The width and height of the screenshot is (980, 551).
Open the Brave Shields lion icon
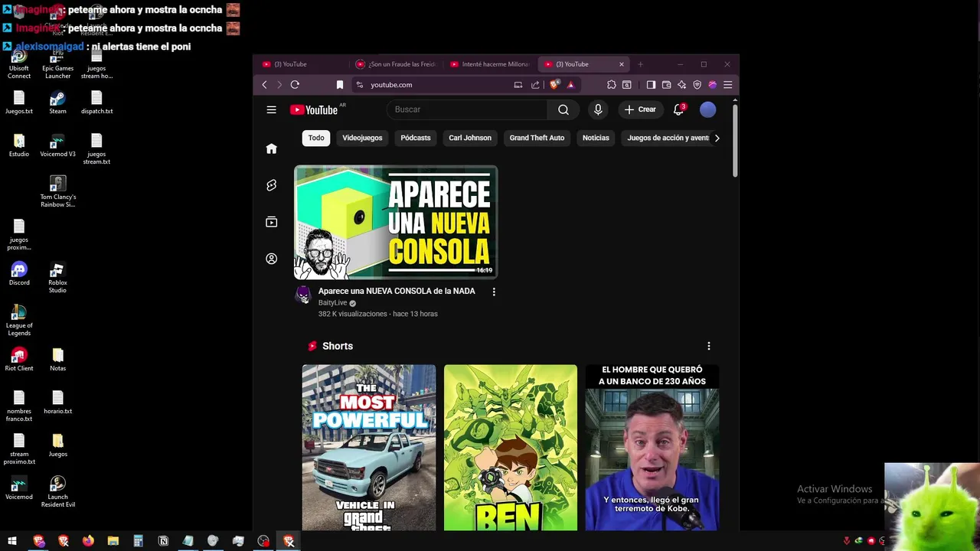555,85
